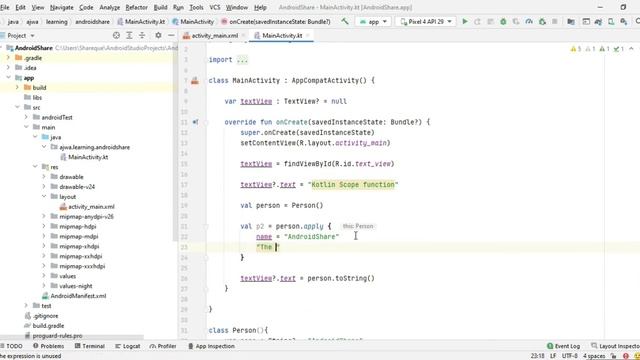
Task: Collapse the layout folder
Action: tap(44, 196)
